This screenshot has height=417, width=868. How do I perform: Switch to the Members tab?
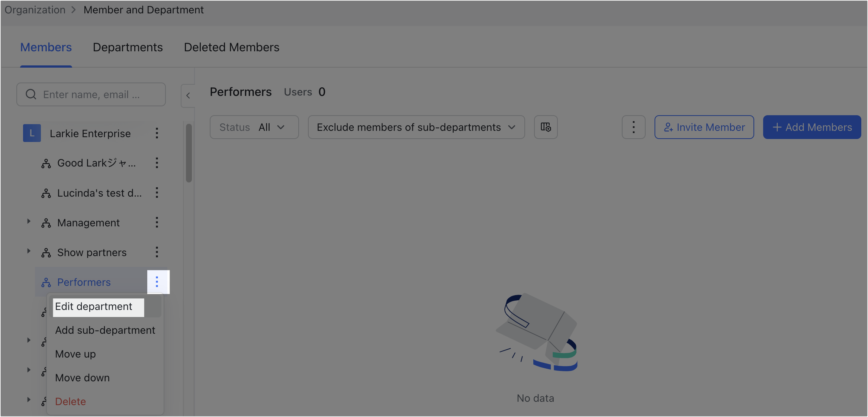46,48
